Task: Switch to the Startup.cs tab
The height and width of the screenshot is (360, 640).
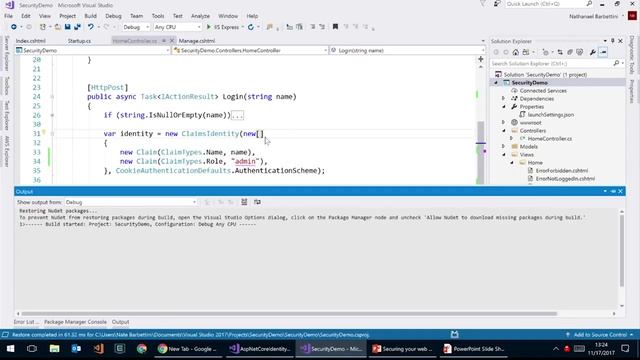Action: click(x=80, y=41)
